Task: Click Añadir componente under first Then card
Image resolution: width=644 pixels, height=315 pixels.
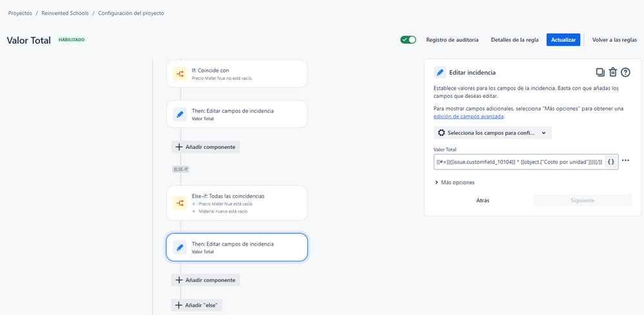Action: [x=206, y=147]
